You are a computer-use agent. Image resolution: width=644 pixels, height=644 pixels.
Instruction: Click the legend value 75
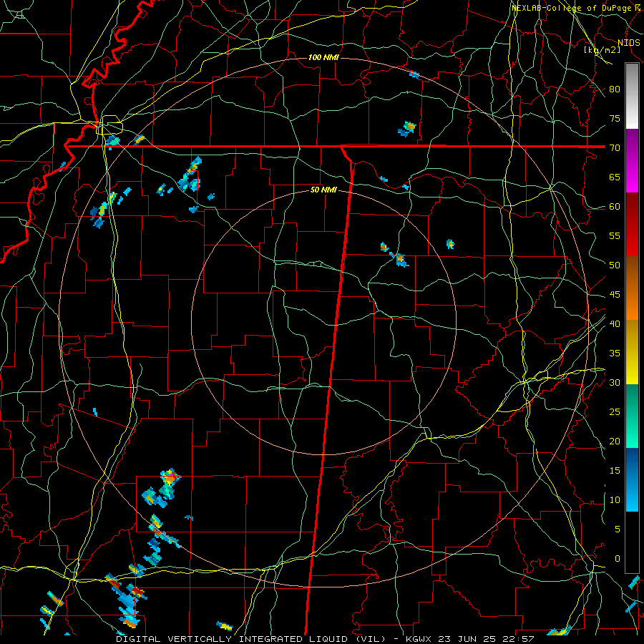pyautogui.click(x=615, y=119)
